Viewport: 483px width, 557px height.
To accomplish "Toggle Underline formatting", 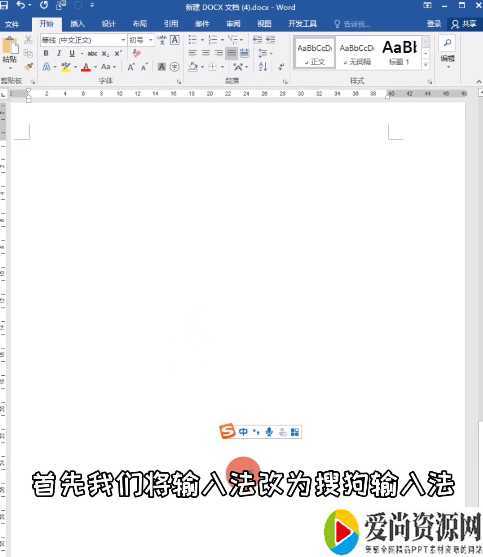I will coord(72,53).
